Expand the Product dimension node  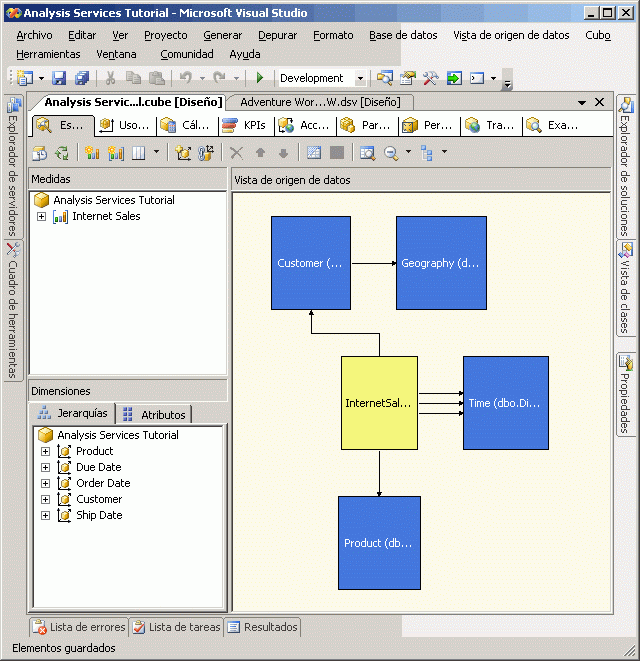[46, 451]
